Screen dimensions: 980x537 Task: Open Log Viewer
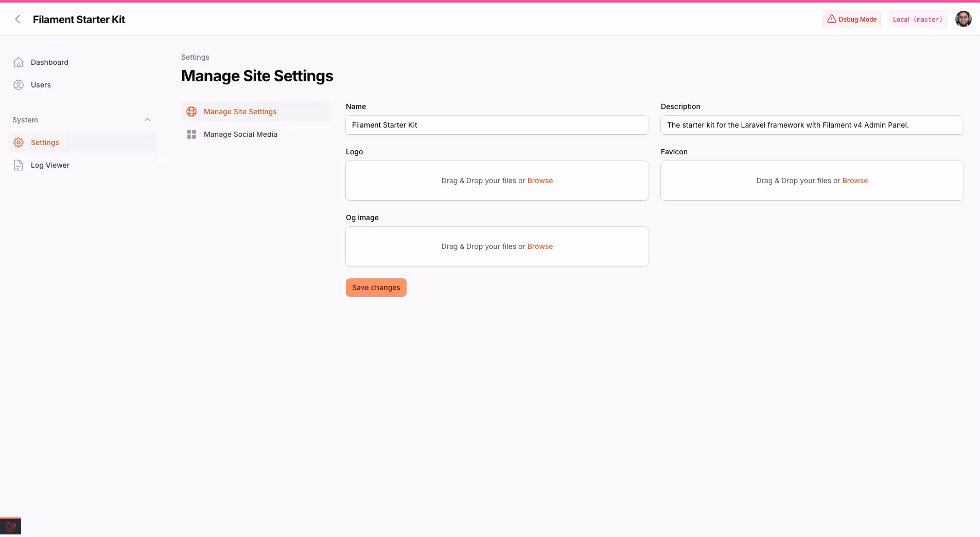click(x=82, y=165)
